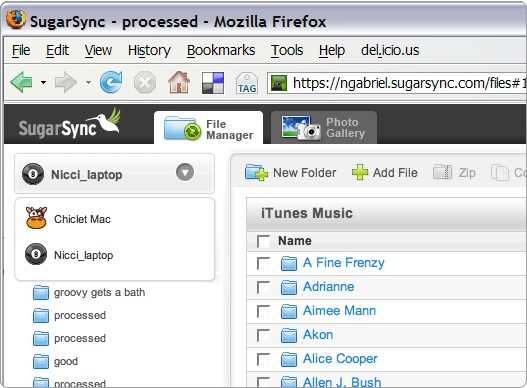Check the Aimee Mann row checkbox
The width and height of the screenshot is (527, 388).
[x=263, y=311]
